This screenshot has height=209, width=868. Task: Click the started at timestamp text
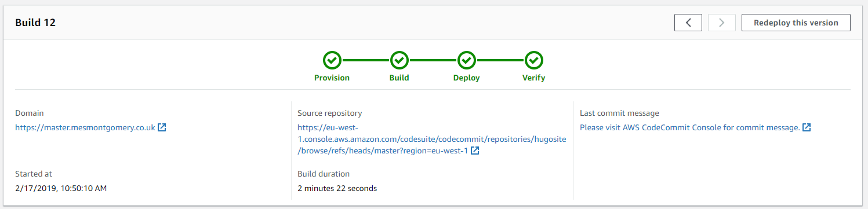pyautogui.click(x=61, y=188)
